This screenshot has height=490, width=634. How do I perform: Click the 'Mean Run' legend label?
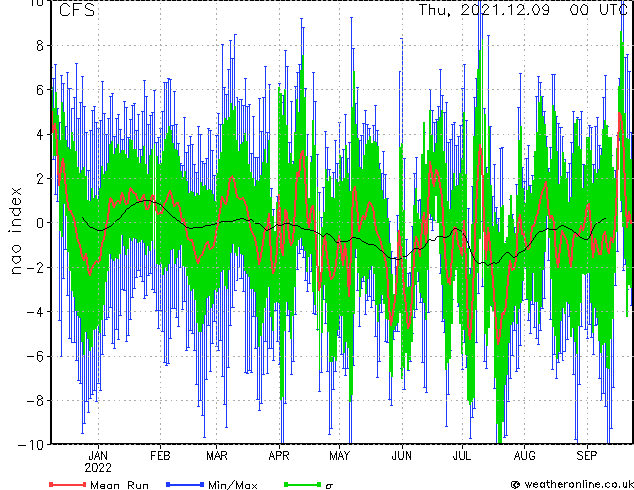pyautogui.click(x=119, y=485)
